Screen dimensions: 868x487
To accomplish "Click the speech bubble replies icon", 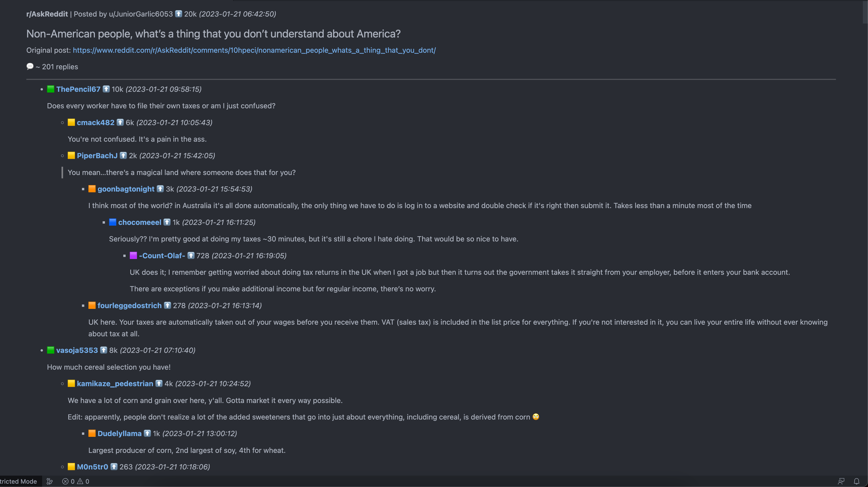I will pos(30,66).
